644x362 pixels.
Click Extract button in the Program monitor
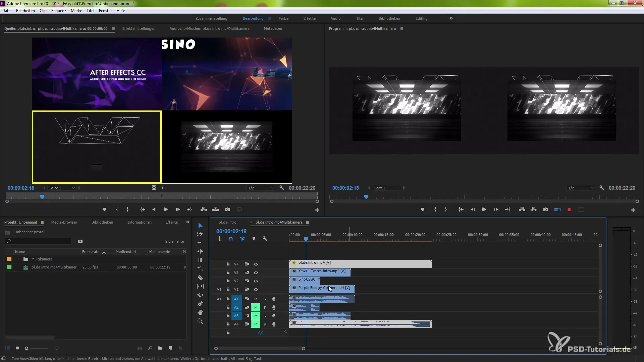534,209
